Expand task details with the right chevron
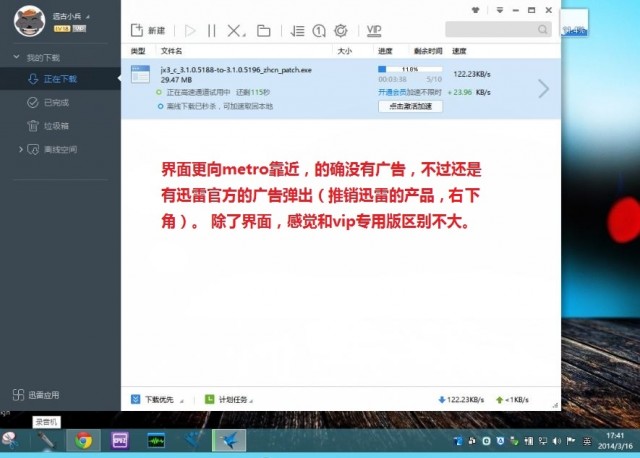Viewport: 640px width, 458px height. click(543, 89)
